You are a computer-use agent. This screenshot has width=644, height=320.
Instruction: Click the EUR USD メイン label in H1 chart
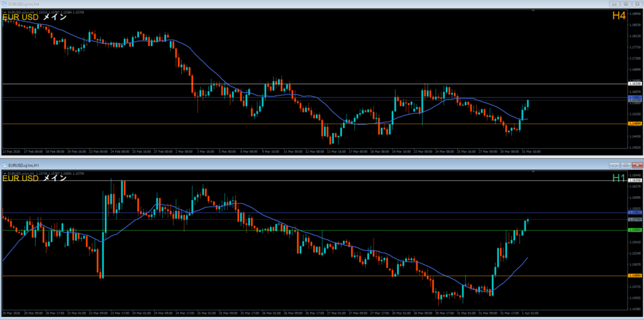[35, 179]
